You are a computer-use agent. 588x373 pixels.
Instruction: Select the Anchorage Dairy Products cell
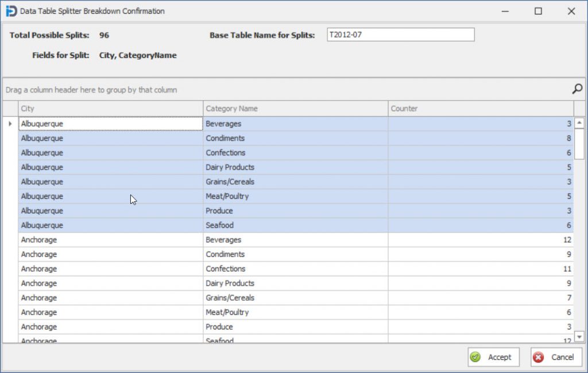[x=295, y=283]
